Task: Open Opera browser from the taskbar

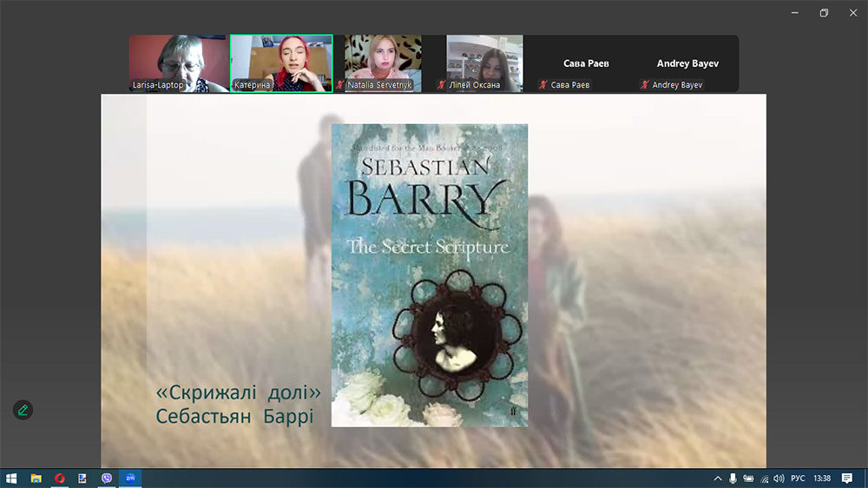Action: [x=60, y=478]
